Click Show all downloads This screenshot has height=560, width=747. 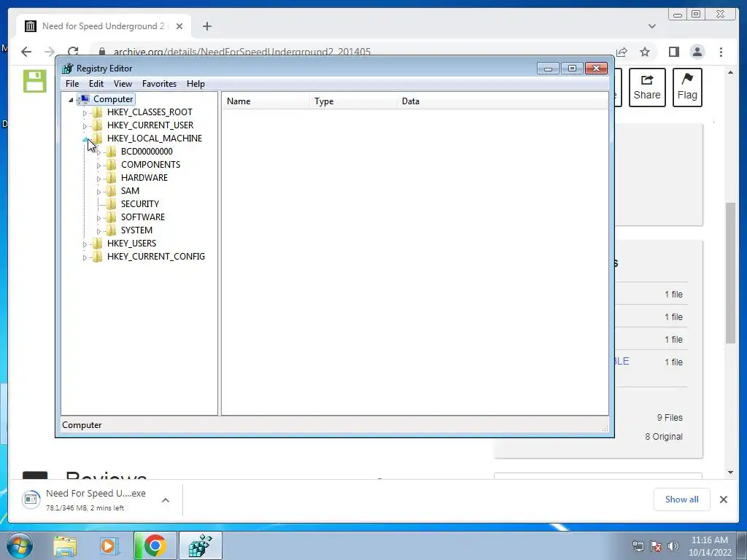click(682, 499)
